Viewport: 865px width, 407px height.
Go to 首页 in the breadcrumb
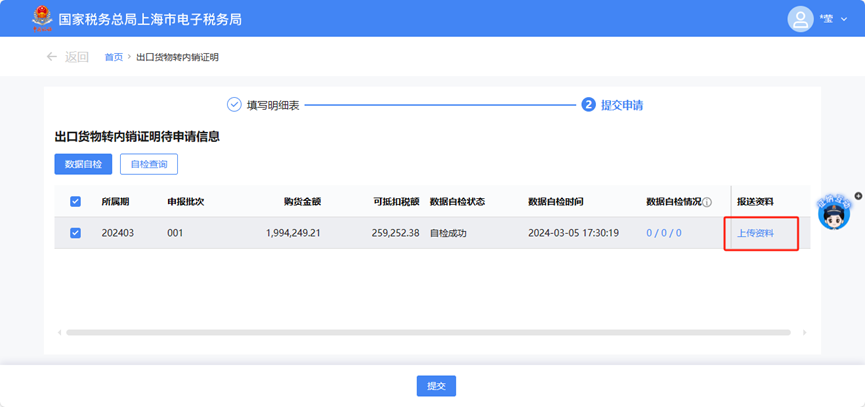coord(114,57)
